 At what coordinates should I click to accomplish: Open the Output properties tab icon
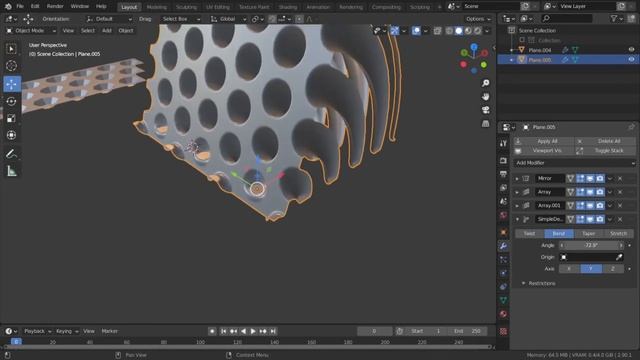503,174
